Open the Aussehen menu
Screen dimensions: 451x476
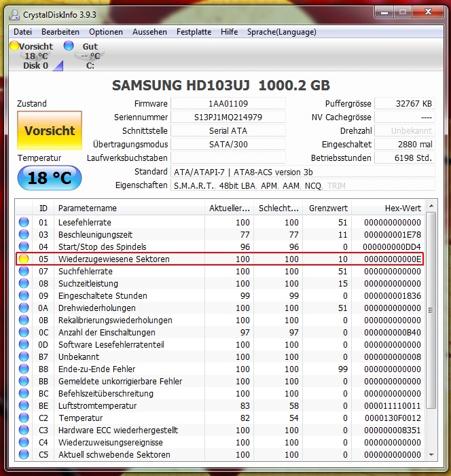149,32
